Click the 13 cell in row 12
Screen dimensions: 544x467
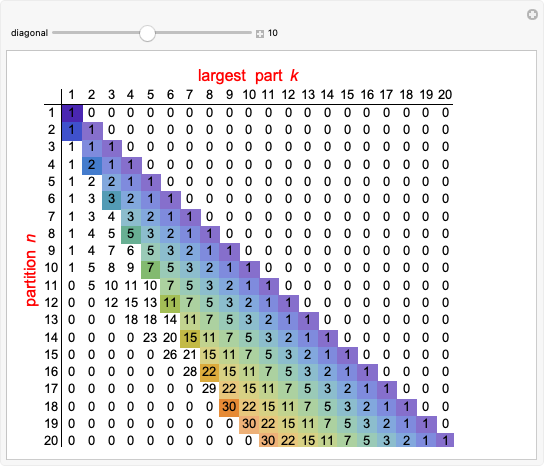pos(150,303)
